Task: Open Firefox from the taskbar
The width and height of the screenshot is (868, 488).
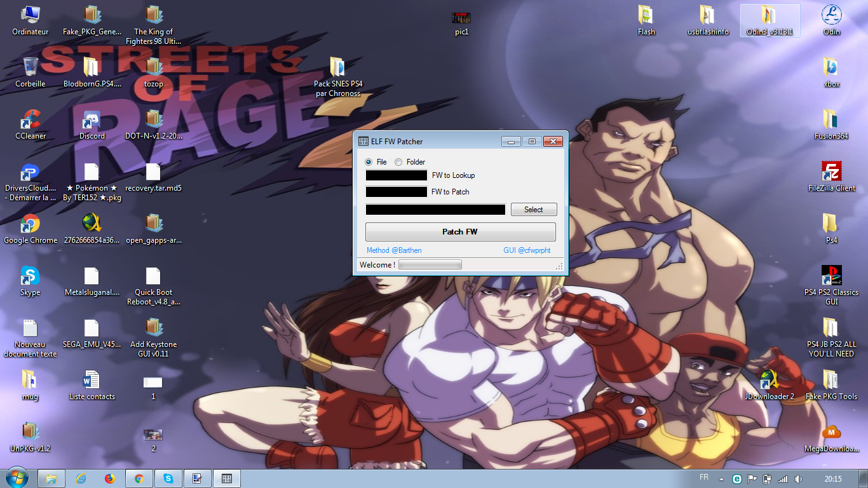Action: tap(110, 478)
